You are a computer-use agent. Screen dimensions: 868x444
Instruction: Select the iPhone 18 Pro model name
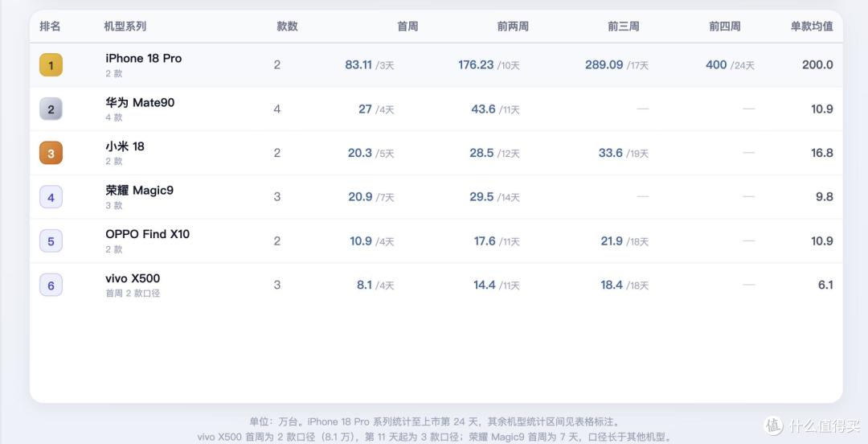[x=143, y=58]
